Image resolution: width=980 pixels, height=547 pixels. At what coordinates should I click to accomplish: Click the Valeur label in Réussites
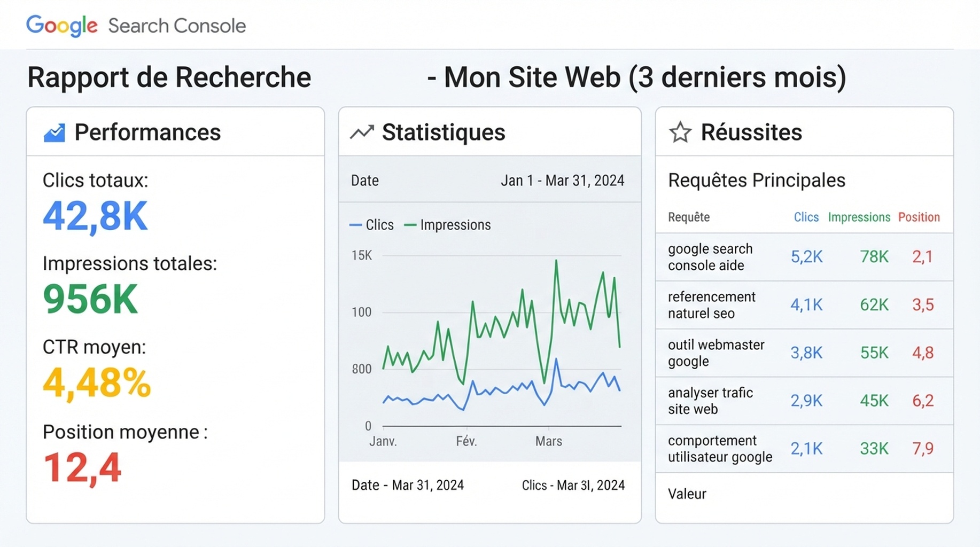tap(687, 494)
